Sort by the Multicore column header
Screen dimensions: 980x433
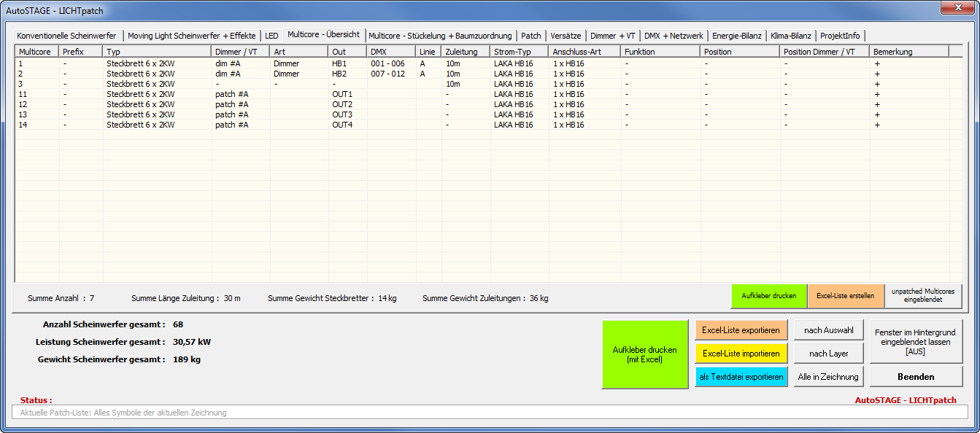tap(36, 52)
